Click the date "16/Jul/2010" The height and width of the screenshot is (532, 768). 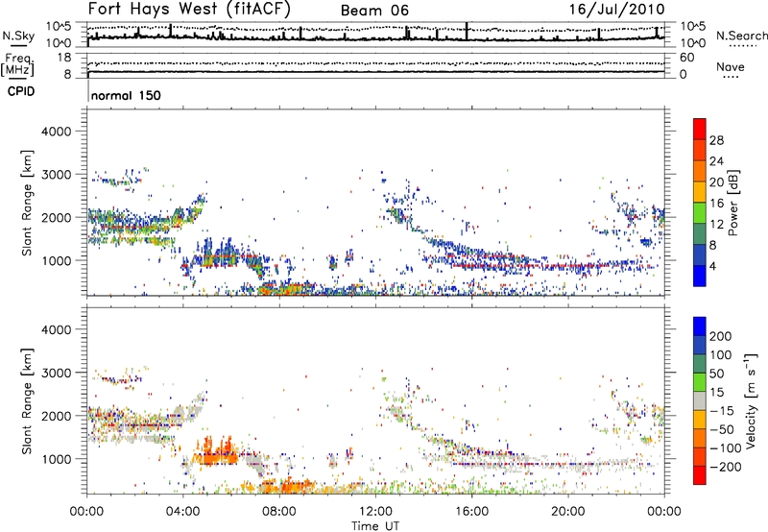pyautogui.click(x=616, y=10)
